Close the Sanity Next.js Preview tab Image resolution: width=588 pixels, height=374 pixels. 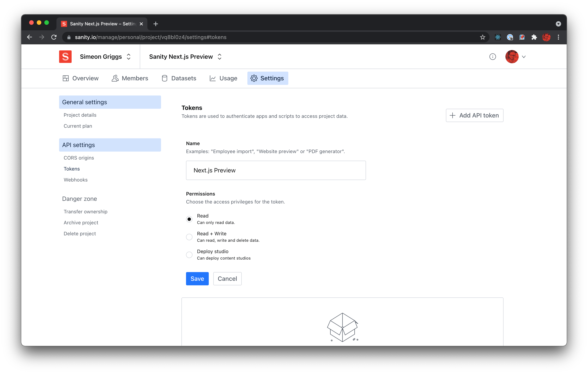pyautogui.click(x=141, y=24)
